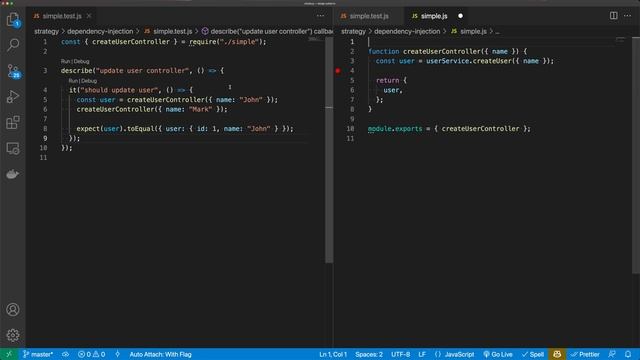This screenshot has height=360, width=640.
Task: Open Accounts menu in activity bar
Action: coord(13,309)
